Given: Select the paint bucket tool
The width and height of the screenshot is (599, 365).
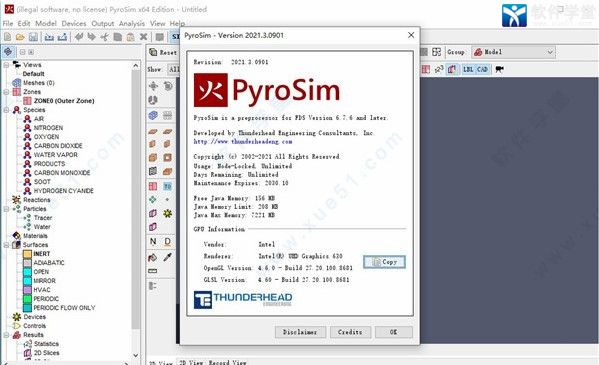Looking at the screenshot, I should point(153,257).
